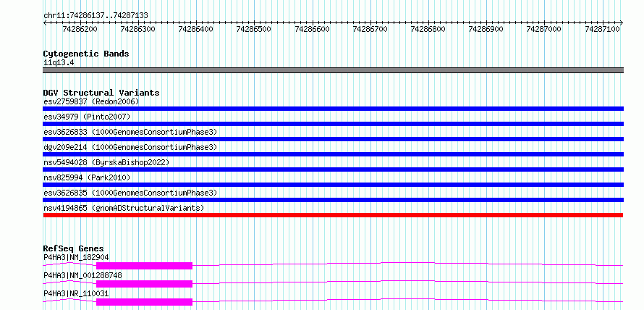Click the magenta exon of P4HA3|NR_110031

[x=144, y=302]
